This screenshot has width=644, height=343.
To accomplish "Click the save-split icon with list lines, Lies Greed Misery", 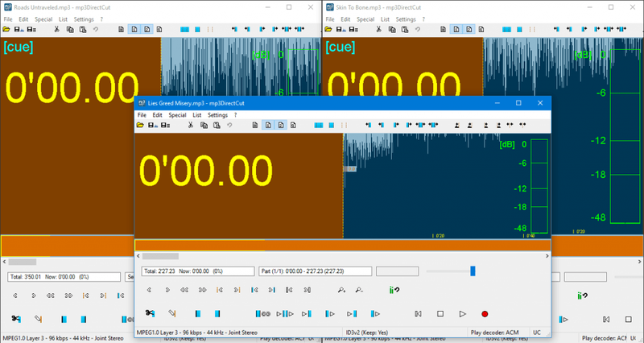I will point(166,125).
